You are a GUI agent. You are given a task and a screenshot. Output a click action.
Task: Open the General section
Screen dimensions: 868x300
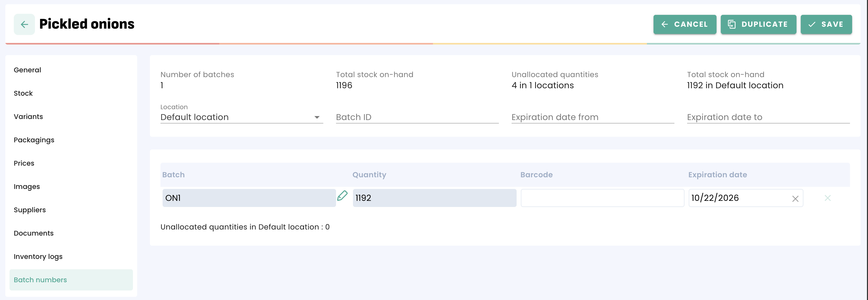click(x=27, y=70)
